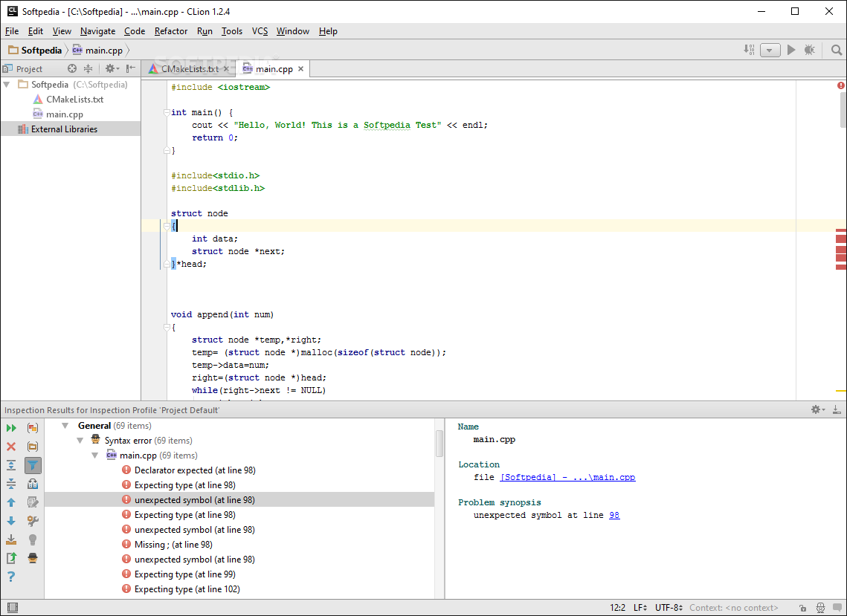Image resolution: width=847 pixels, height=616 pixels.
Task: Toggle the funnel filter button in Inspection toolbar
Action: click(x=33, y=465)
